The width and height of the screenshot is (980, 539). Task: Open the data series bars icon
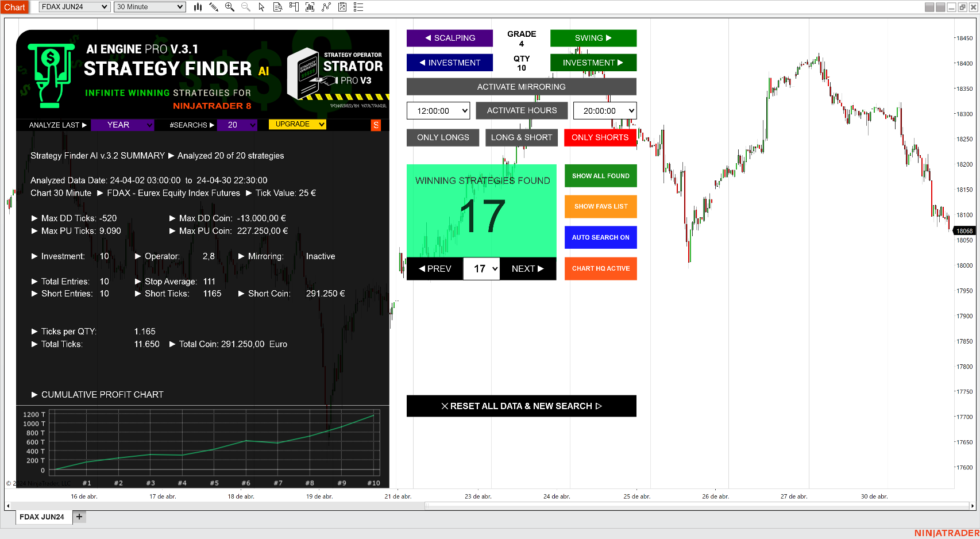(310, 7)
